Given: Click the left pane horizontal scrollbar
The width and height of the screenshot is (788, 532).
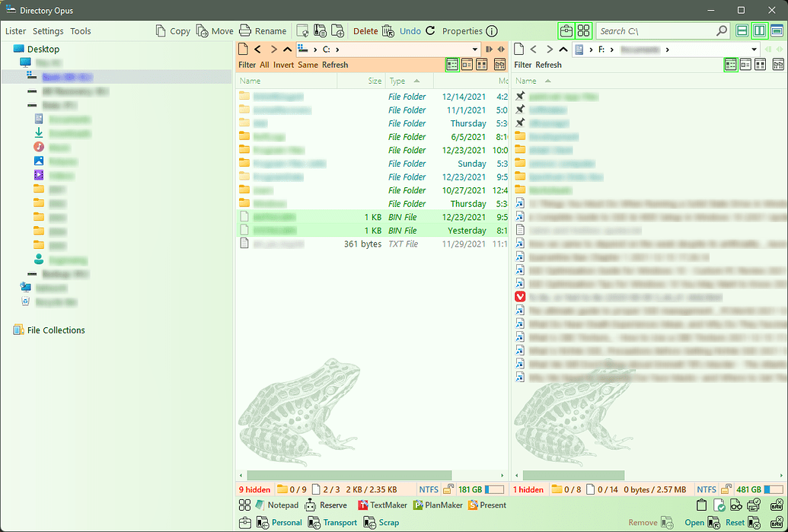Looking at the screenshot, I should tap(372, 475).
